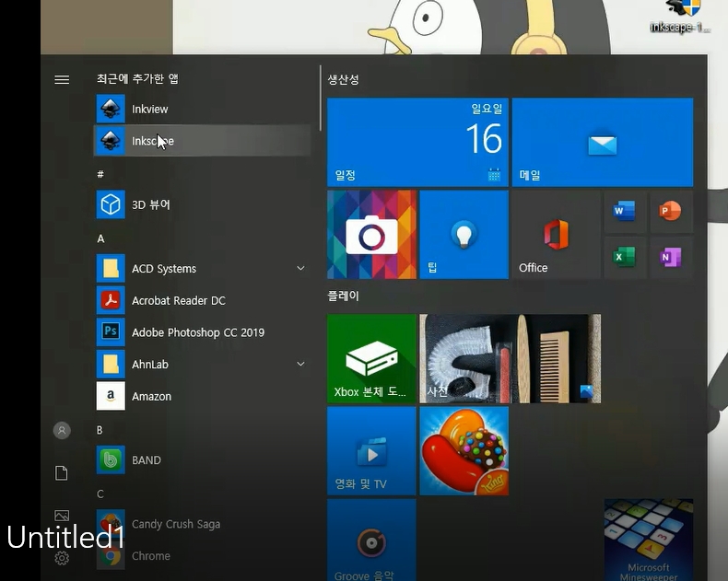Launch the BAND app
This screenshot has height=581, width=728.
pos(203,459)
